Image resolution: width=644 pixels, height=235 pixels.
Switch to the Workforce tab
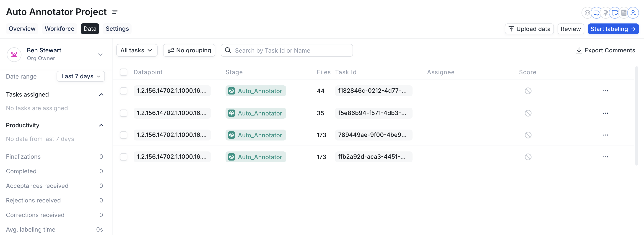click(x=60, y=29)
